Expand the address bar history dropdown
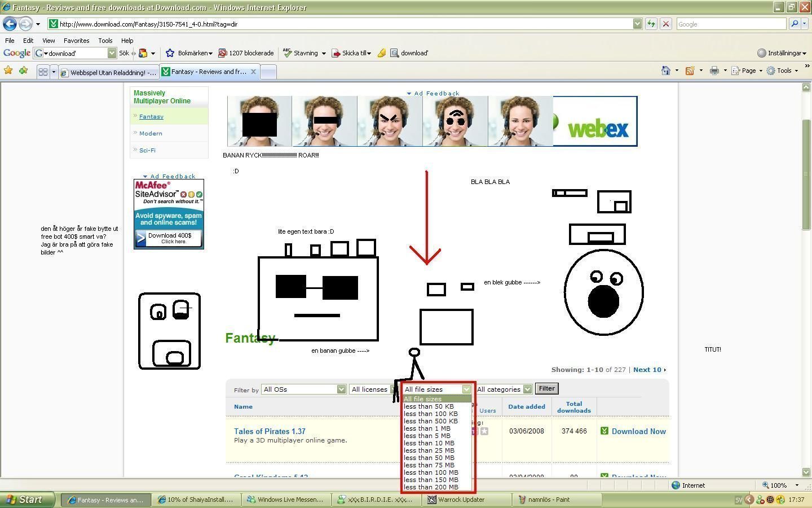Screen dimensions: 812x508 pos(637,24)
